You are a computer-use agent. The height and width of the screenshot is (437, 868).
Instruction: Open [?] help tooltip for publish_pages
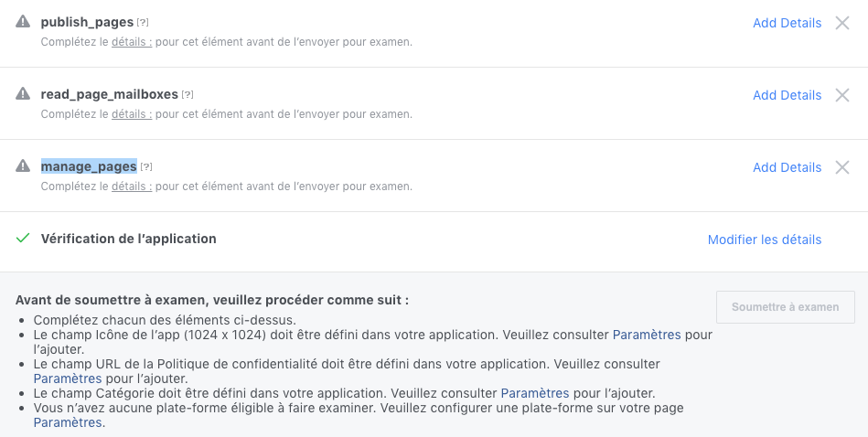click(143, 23)
